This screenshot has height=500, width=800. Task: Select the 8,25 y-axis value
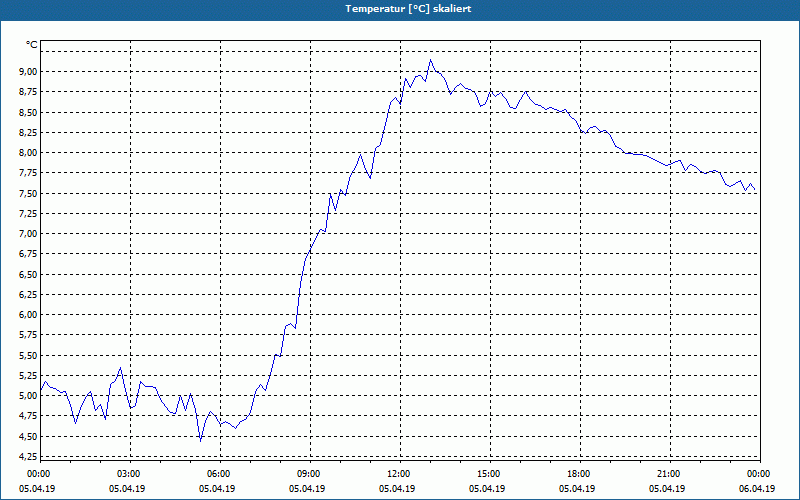click(x=28, y=133)
